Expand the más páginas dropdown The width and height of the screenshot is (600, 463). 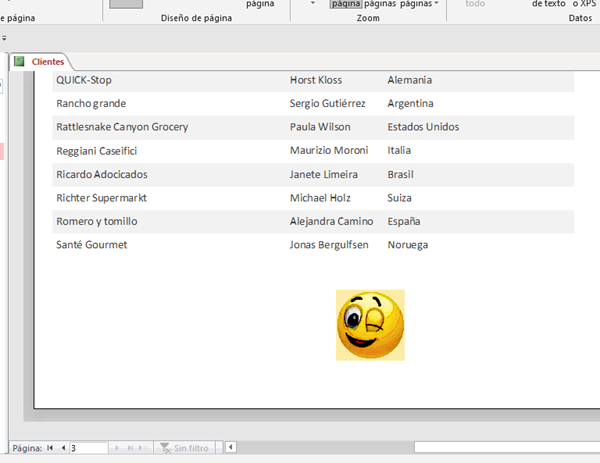tap(436, 4)
